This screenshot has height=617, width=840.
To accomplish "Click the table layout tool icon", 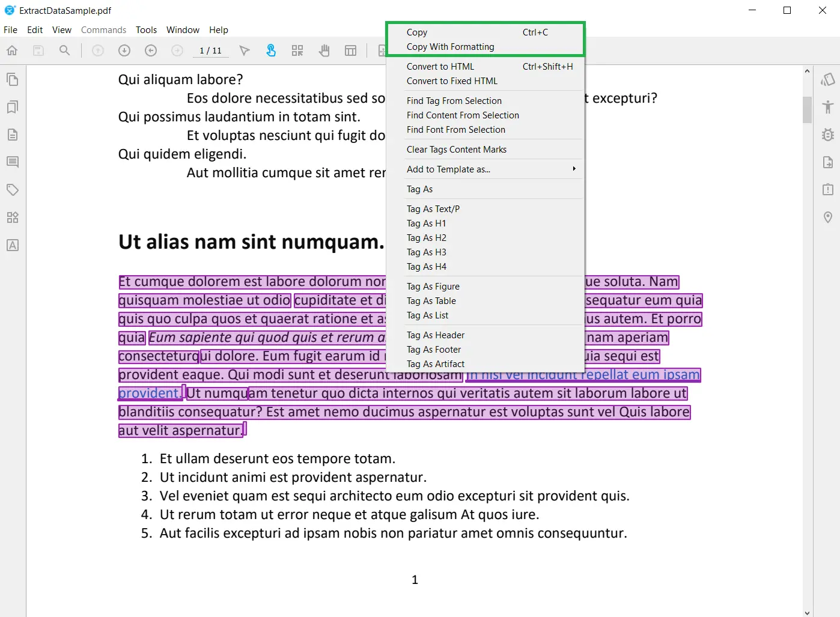I will click(x=351, y=50).
